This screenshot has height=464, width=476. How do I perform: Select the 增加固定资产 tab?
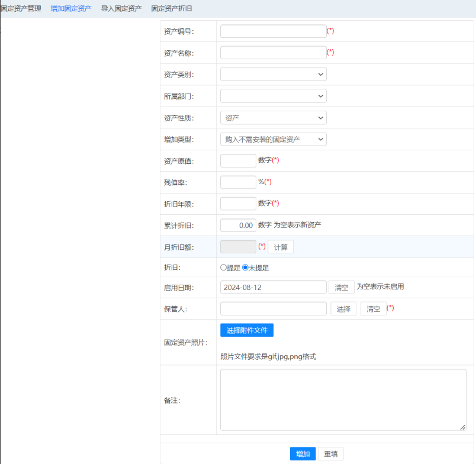71,9
